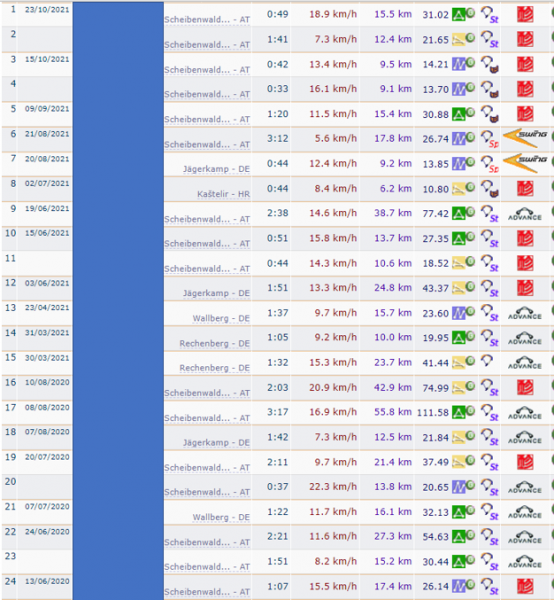Click the Advance logo in row 21
The height and width of the screenshot is (600, 554).
(525, 512)
